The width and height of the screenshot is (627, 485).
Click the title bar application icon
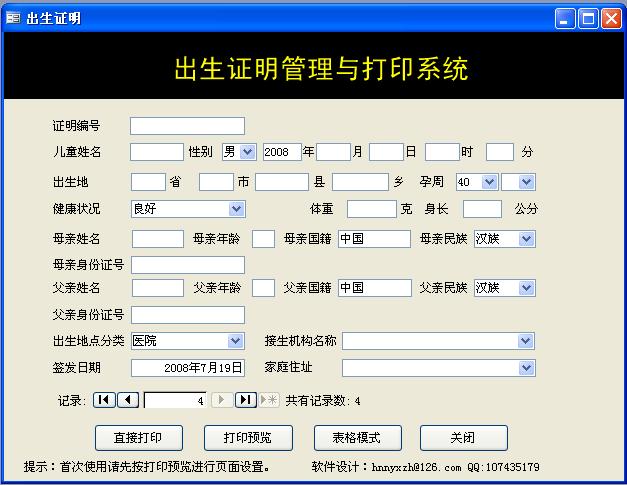[x=13, y=18]
